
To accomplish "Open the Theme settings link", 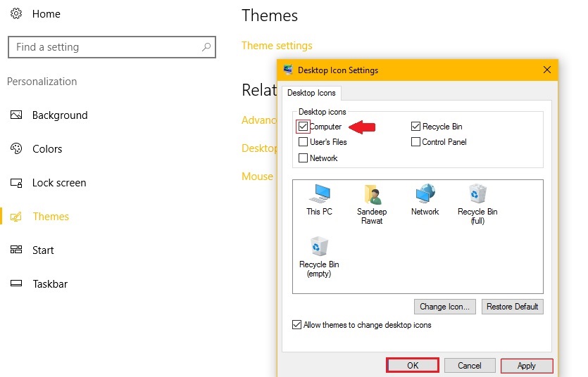I will [277, 46].
